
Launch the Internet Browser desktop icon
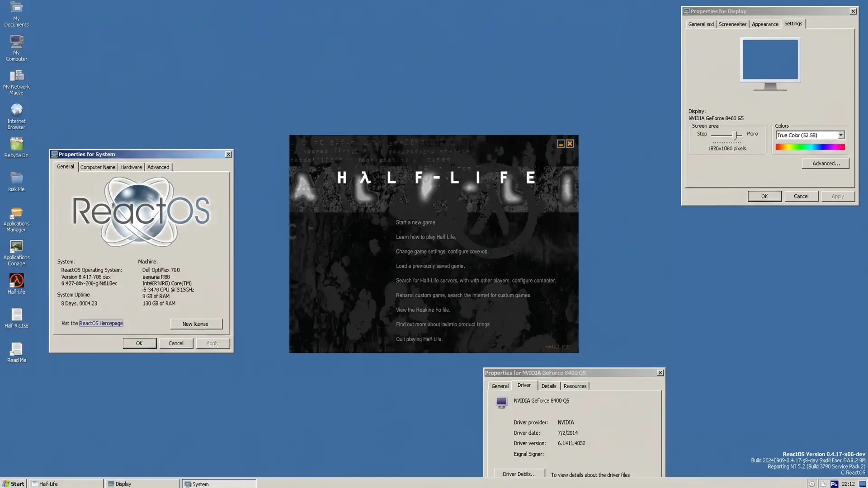(16, 117)
